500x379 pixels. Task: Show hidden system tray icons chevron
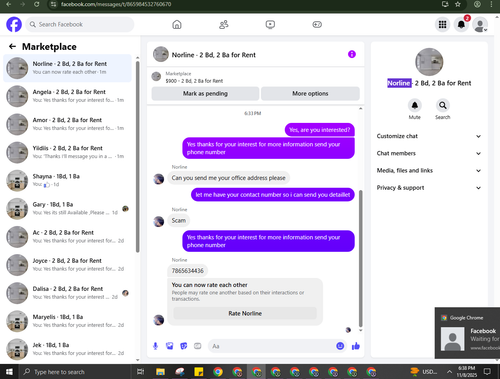449,372
